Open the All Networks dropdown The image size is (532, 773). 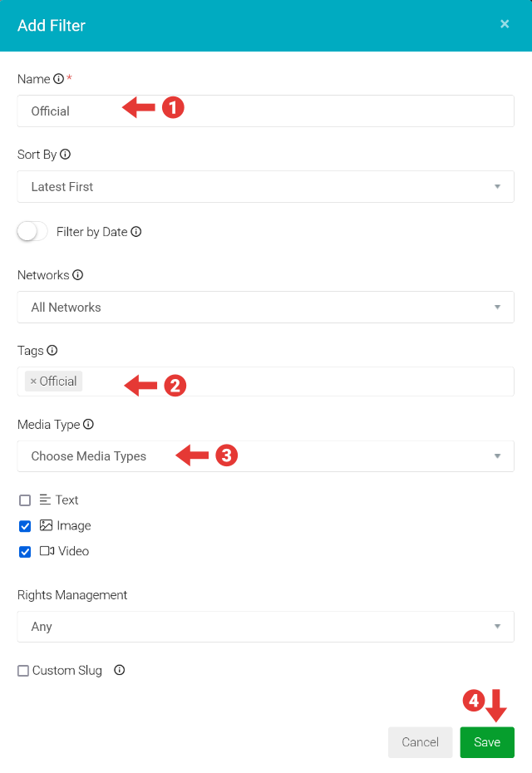pyautogui.click(x=497, y=307)
